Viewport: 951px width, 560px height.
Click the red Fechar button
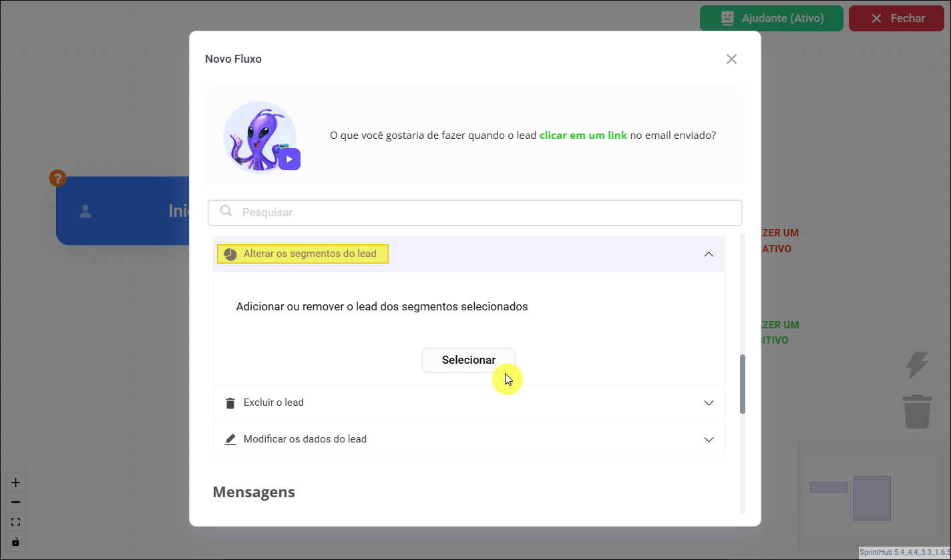[896, 18]
